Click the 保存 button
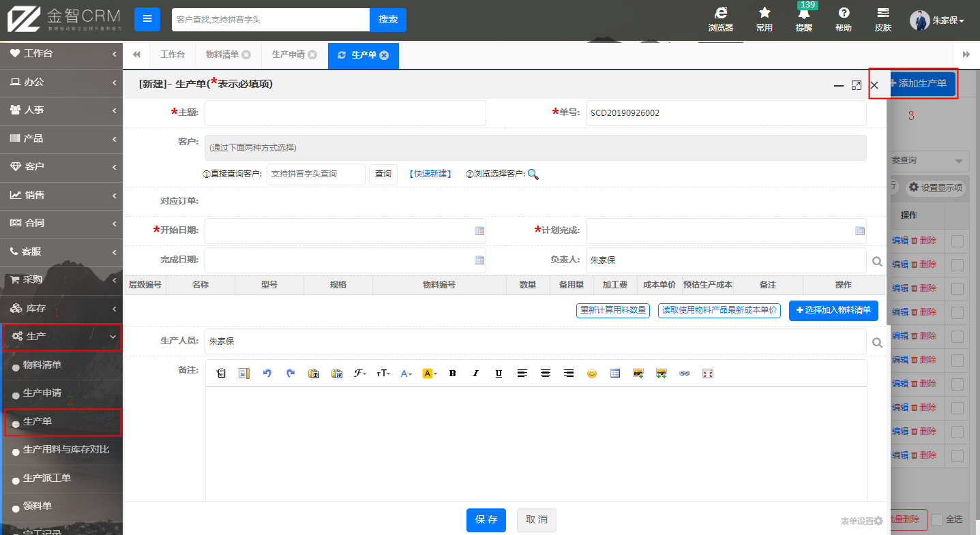Viewport: 980px width, 535px height. tap(486, 520)
